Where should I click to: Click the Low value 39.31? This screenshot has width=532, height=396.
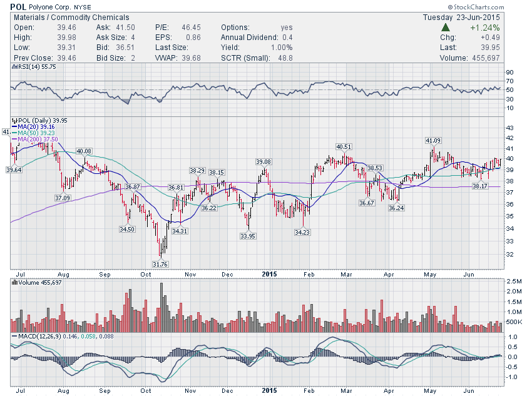(x=66, y=48)
